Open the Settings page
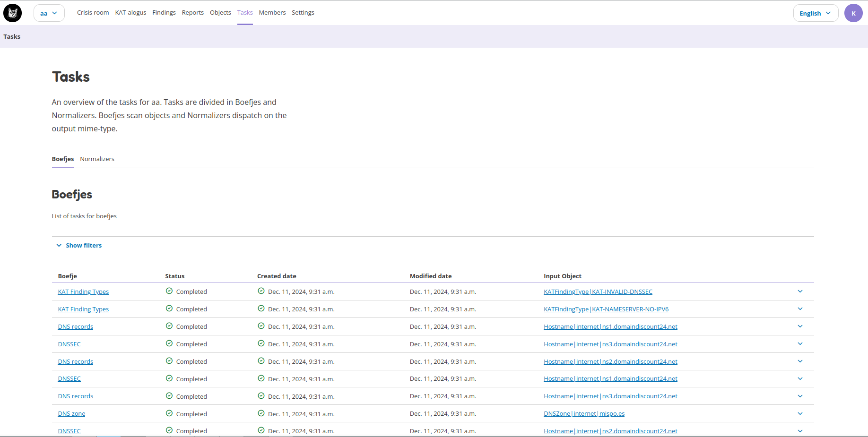Screen dimensions: 868x437 point(303,13)
